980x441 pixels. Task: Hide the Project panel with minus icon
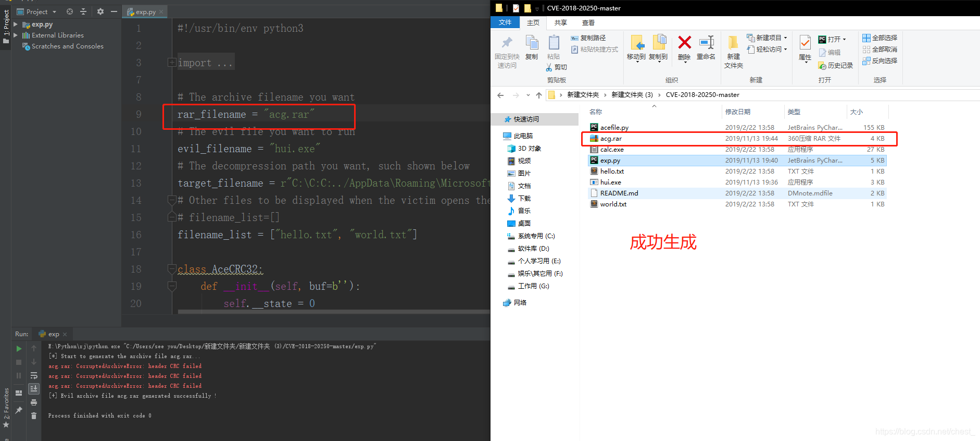[x=114, y=11]
